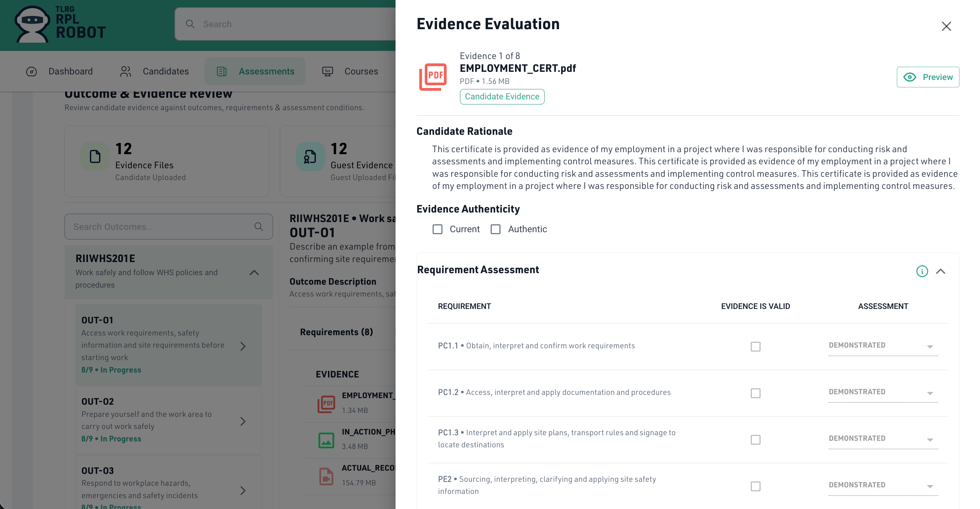Open the Candidates tab

(154, 71)
